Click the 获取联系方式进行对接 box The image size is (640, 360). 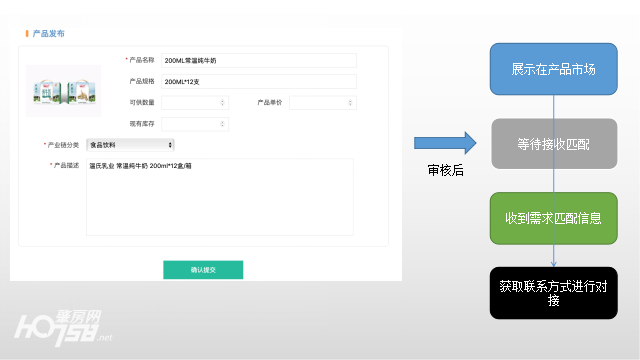[553, 293]
